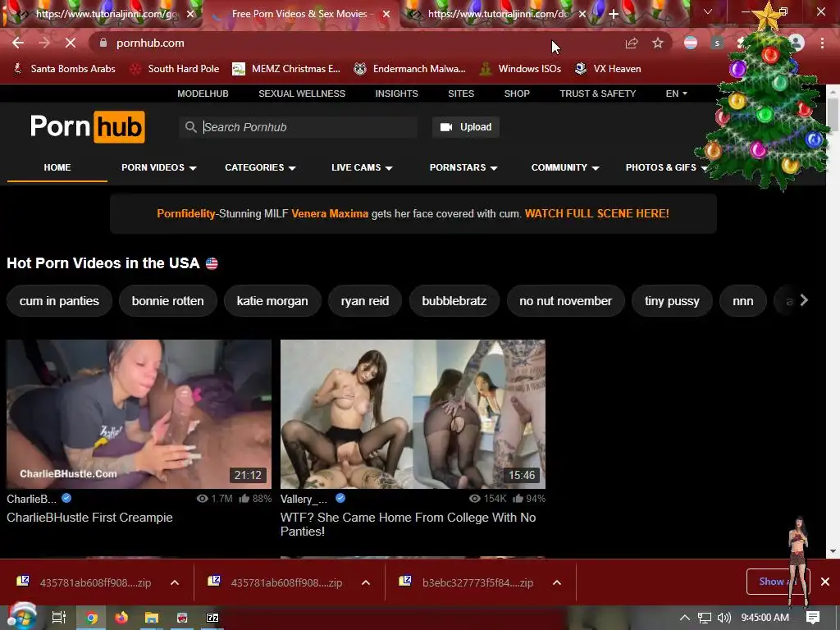This screenshot has height=630, width=840.
Task: Click the magnifier icon in site search
Action: click(x=190, y=127)
